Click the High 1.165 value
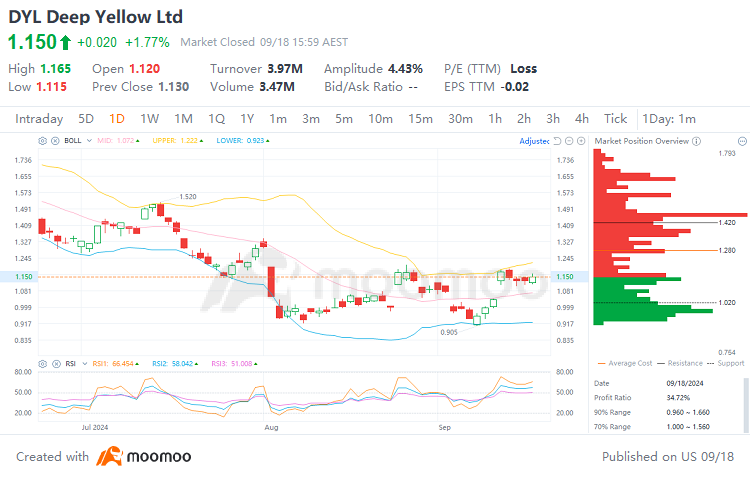The width and height of the screenshot is (750, 477). pos(55,69)
